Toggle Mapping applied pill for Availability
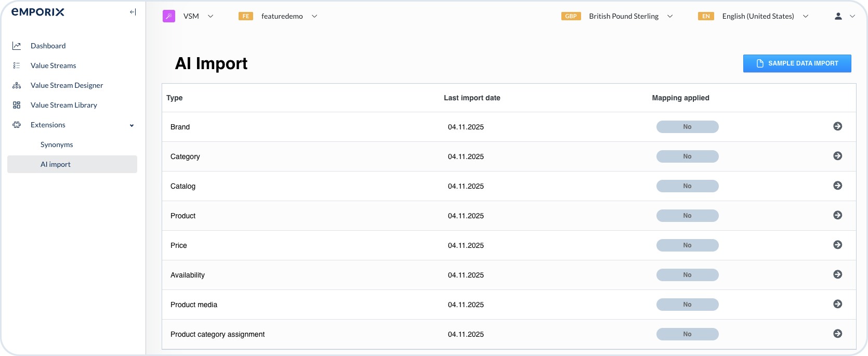Screen dimensions: 868x356 click(687, 275)
